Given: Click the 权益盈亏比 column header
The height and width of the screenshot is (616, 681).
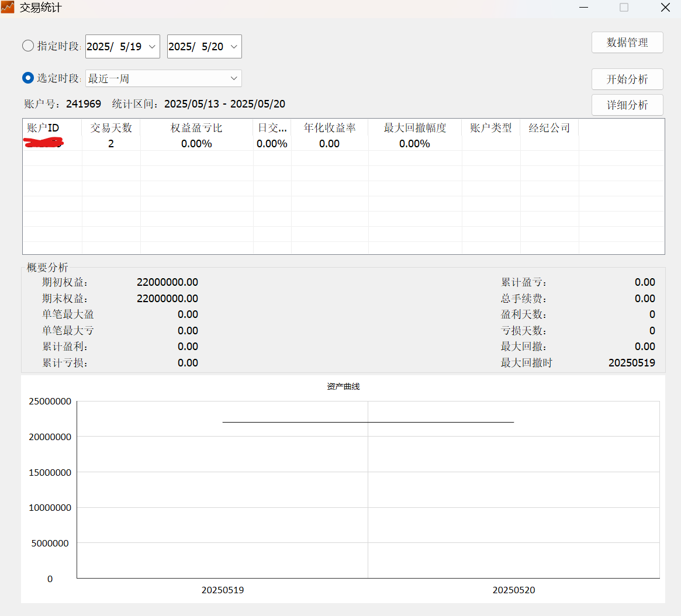Looking at the screenshot, I should (x=196, y=128).
